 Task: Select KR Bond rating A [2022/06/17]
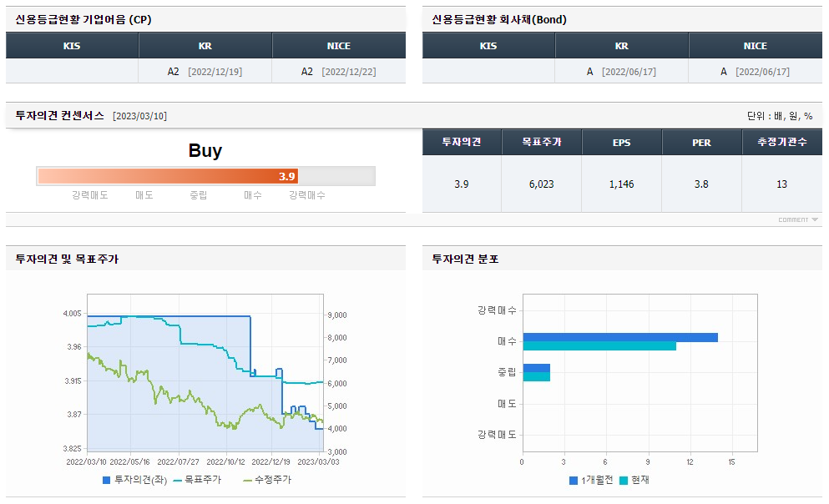[621, 71]
